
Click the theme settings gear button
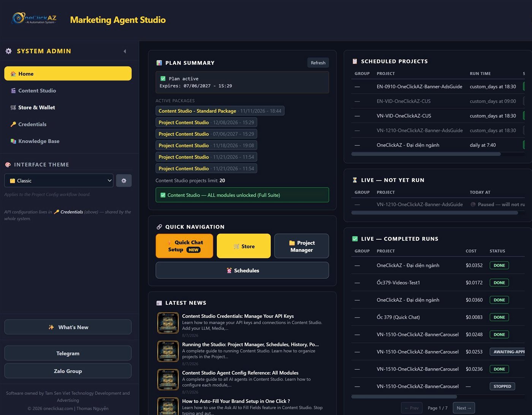coord(124,181)
